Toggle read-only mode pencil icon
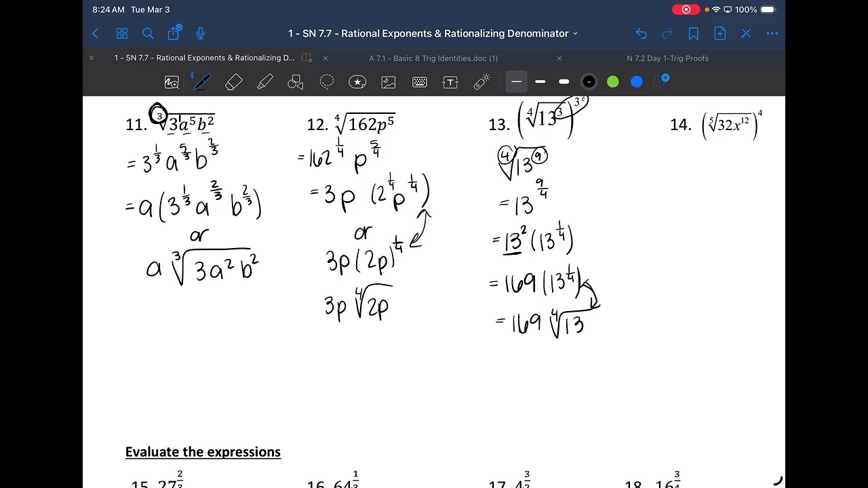Viewport: 868px width, 488px height. 746,33
